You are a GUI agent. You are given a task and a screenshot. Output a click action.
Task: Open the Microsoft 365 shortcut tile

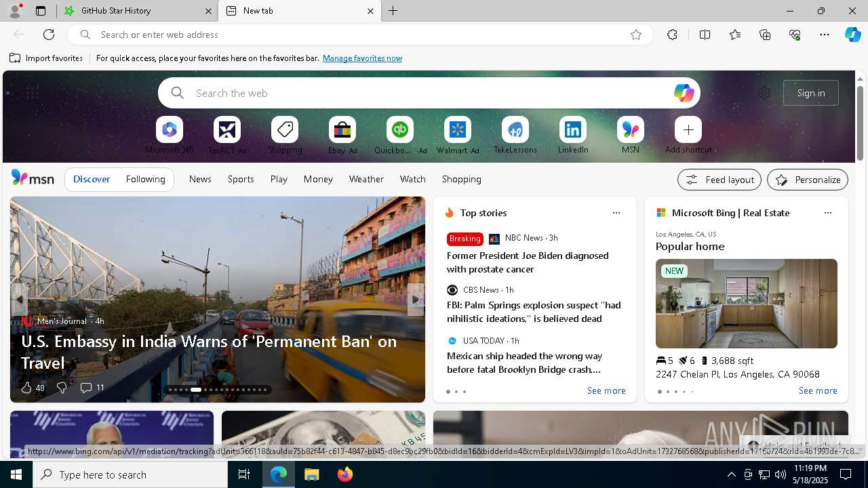point(170,129)
